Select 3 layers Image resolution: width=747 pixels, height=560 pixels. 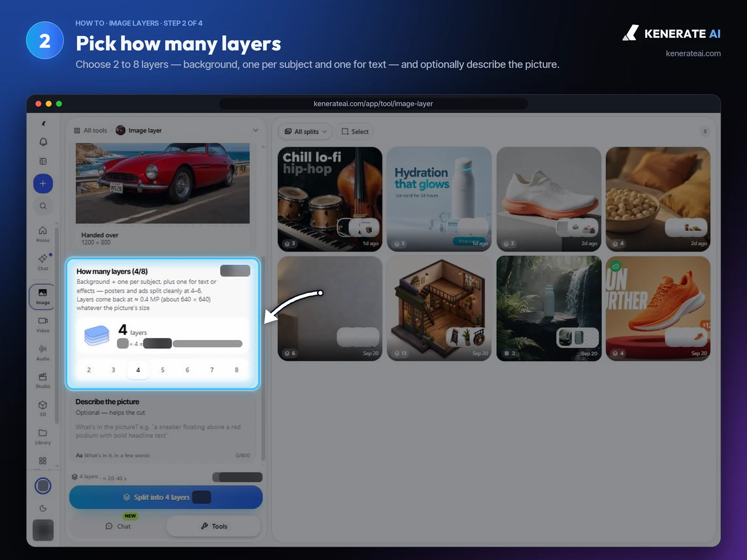click(x=113, y=370)
